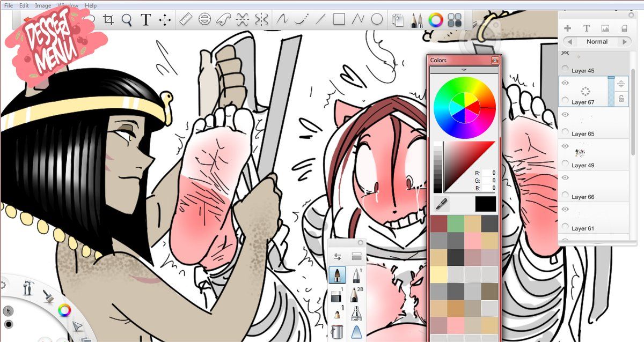Pick the green palette swatch

click(x=456, y=224)
